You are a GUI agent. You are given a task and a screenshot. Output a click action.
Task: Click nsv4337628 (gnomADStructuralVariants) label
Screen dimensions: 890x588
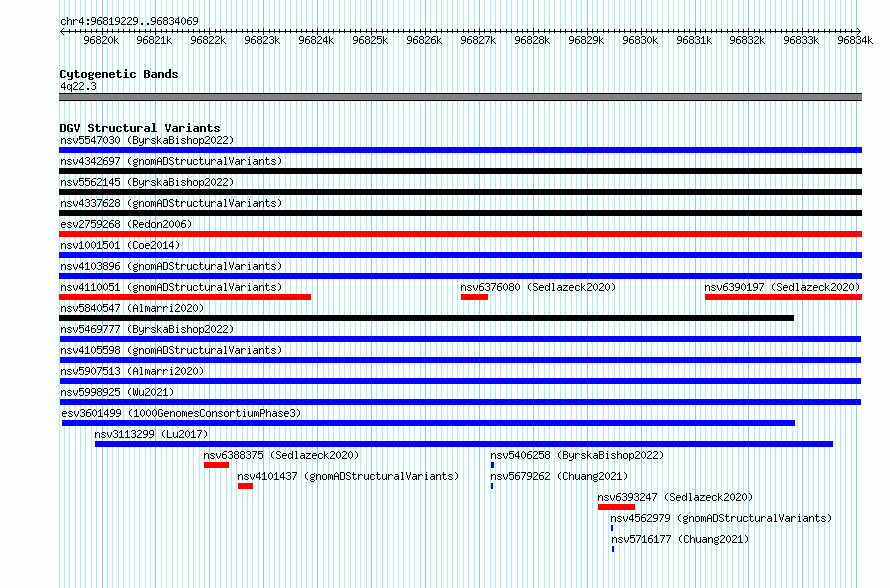171,203
